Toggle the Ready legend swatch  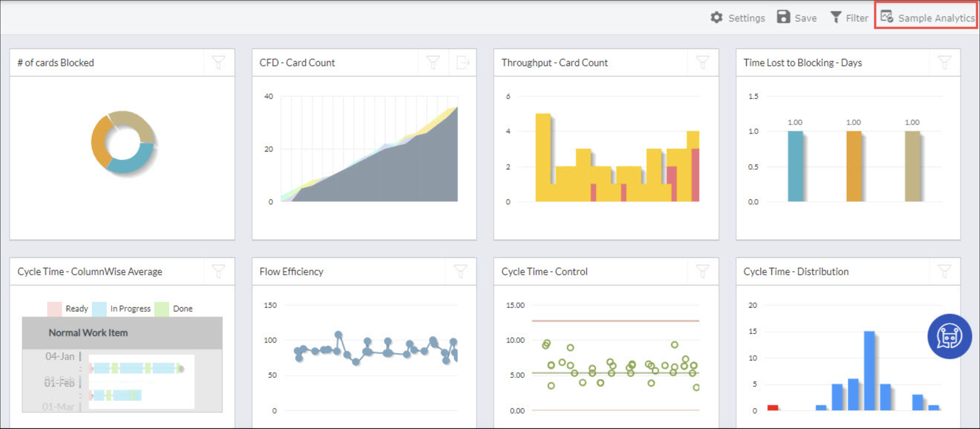[54, 309]
